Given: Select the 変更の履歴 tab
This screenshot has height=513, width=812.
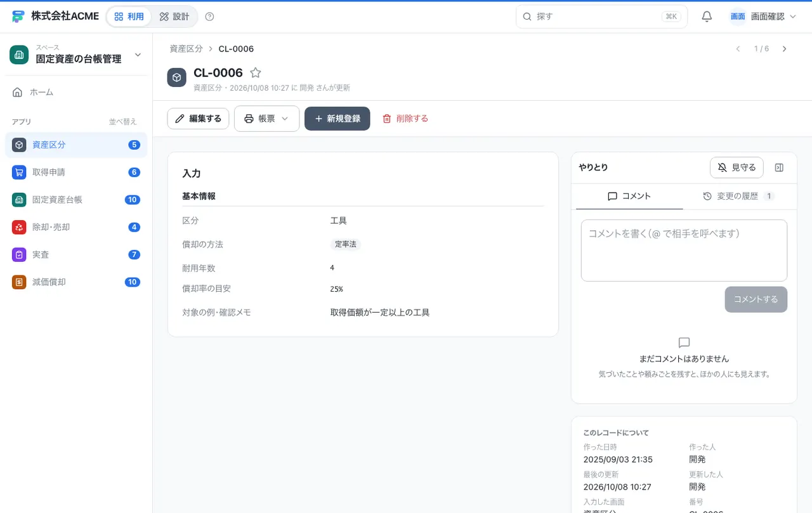Looking at the screenshot, I should click(738, 197).
